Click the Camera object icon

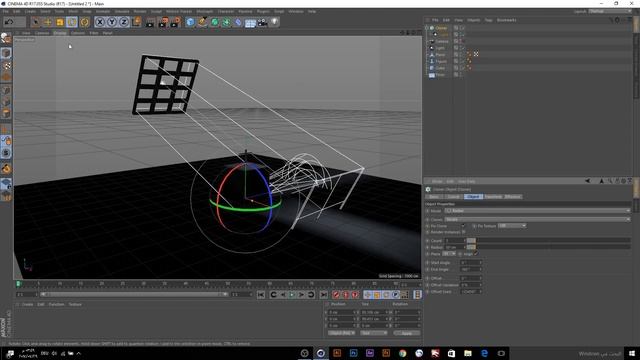click(x=262, y=22)
